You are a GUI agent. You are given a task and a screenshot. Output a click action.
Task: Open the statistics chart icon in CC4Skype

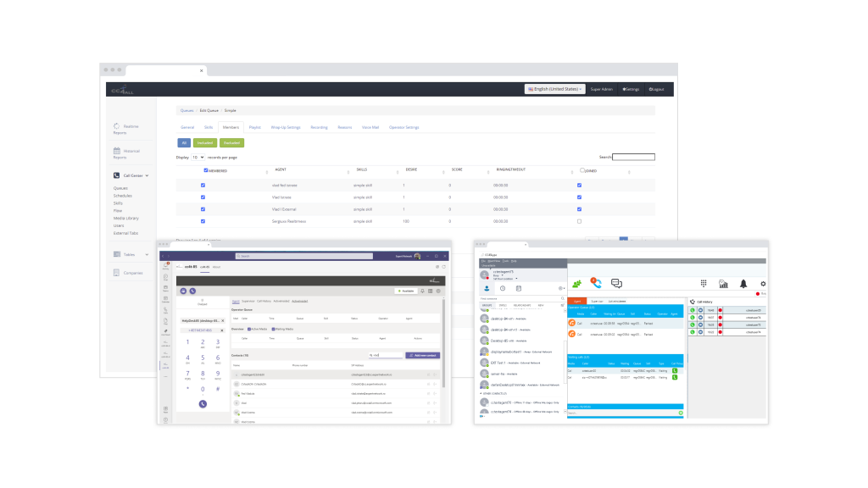(723, 284)
